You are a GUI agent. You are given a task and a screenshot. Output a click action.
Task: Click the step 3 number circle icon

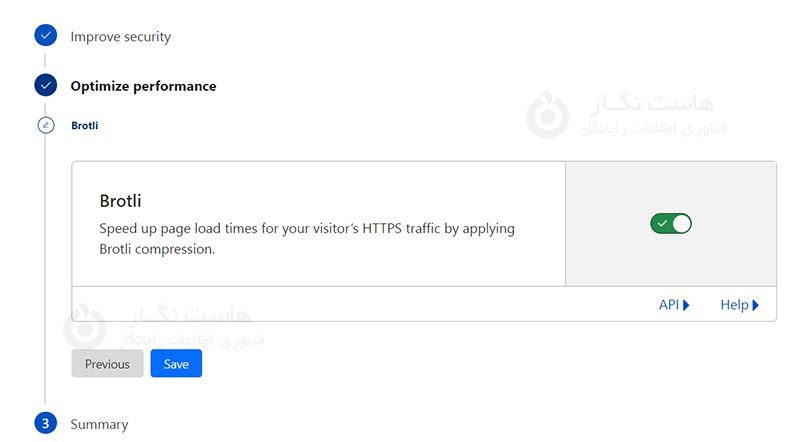click(x=45, y=424)
